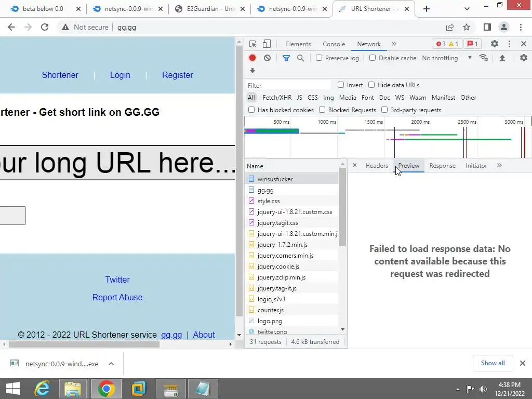
Task: Export HAR file download icon
Action: (x=252, y=71)
